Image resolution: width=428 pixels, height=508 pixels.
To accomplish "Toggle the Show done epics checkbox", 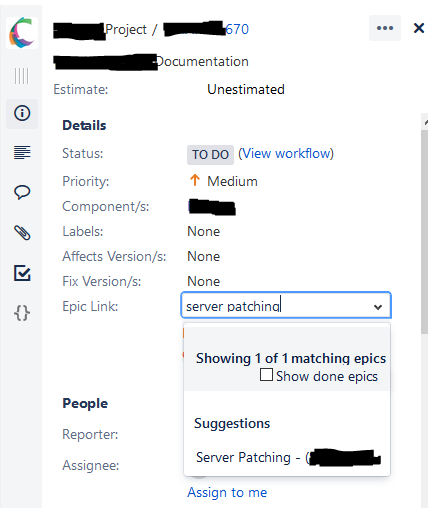I will click(266, 375).
